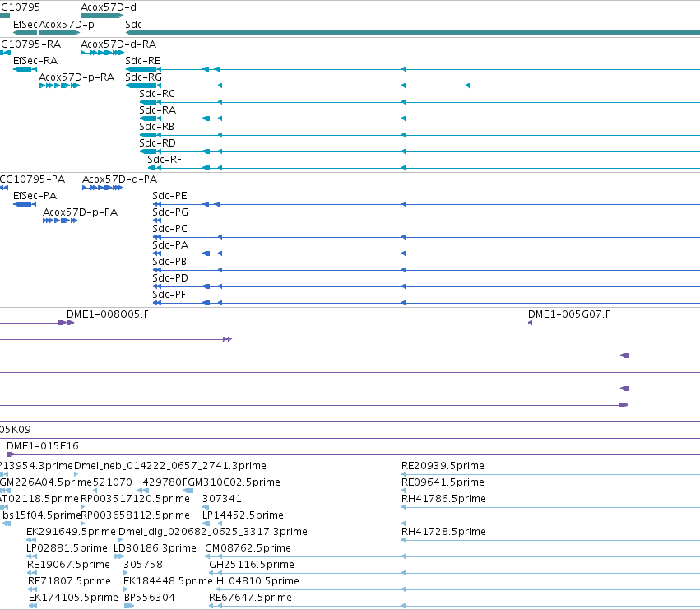Click the CG10795-PA protein label
700x610 pixels.
(32, 179)
